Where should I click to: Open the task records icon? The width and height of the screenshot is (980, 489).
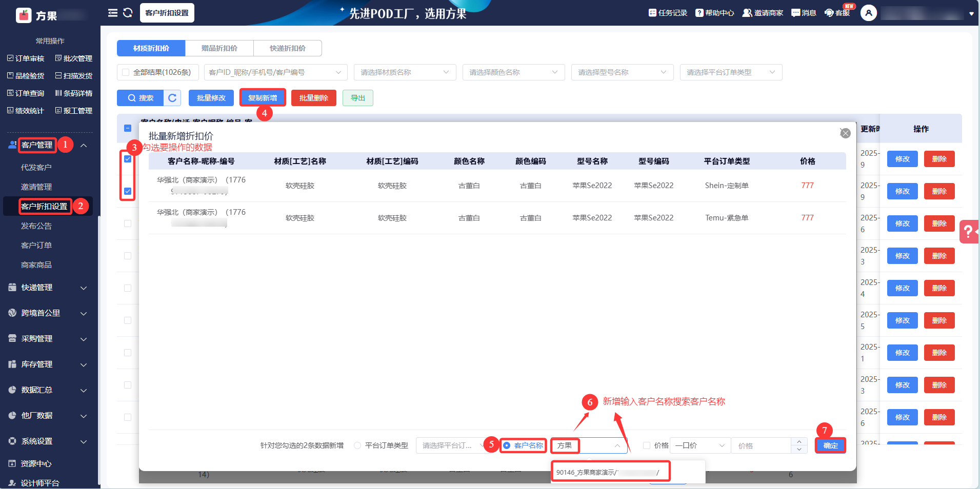[652, 13]
